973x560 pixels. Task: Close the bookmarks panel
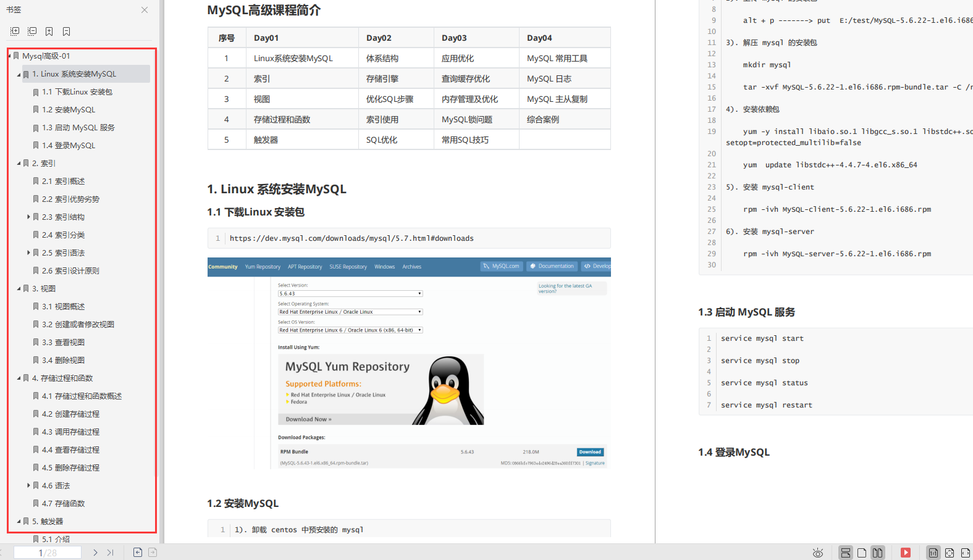[145, 10]
